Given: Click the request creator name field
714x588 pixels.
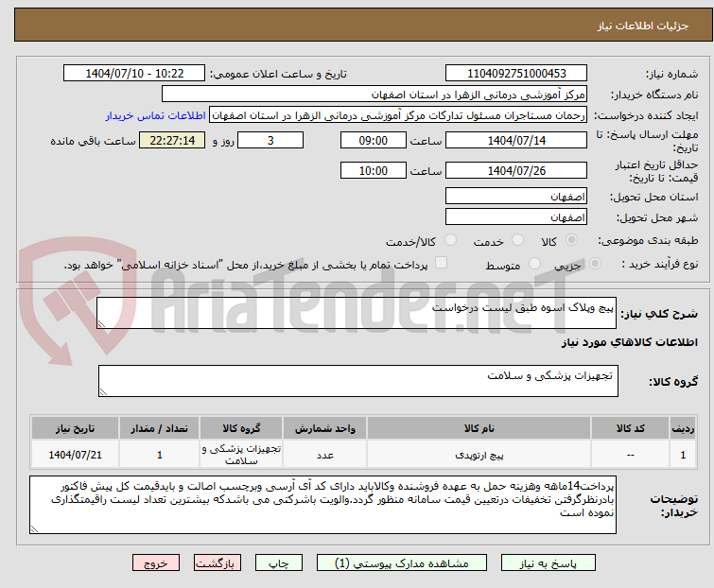Looking at the screenshot, I should [x=398, y=115].
